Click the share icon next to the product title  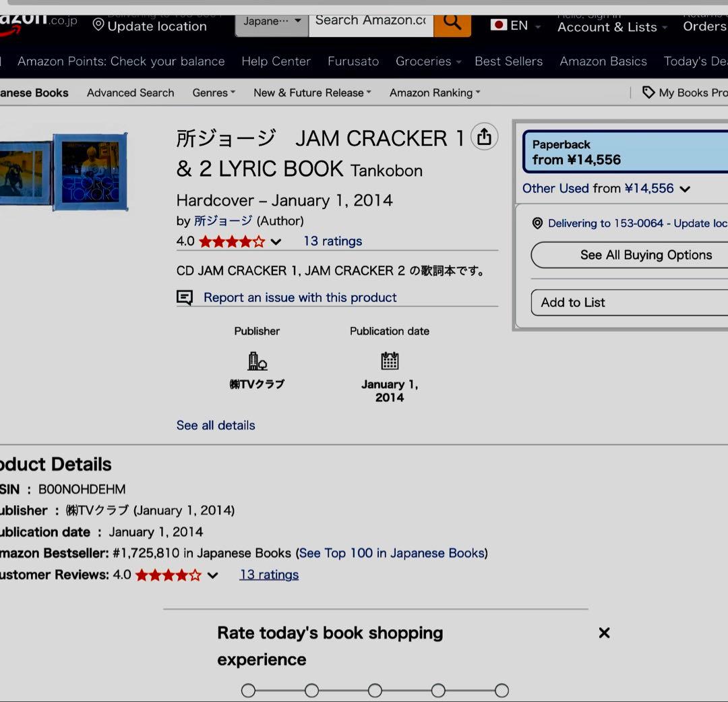[x=484, y=136]
